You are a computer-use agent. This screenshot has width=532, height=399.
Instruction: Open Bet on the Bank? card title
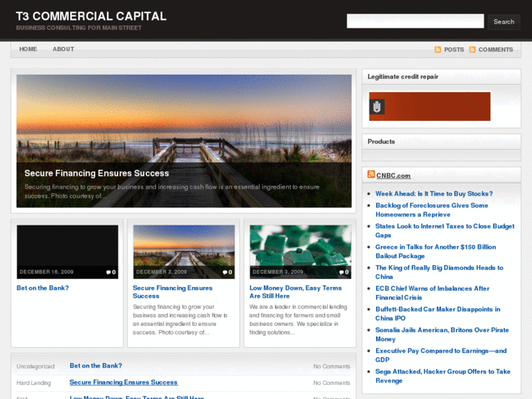click(42, 288)
